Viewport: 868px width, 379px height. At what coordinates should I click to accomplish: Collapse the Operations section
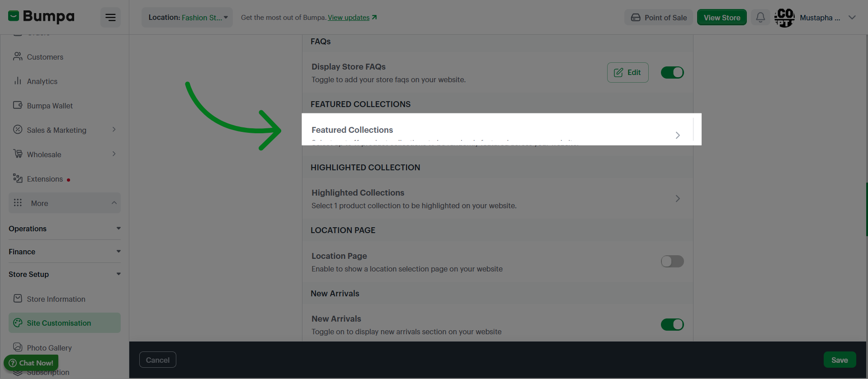coord(65,229)
